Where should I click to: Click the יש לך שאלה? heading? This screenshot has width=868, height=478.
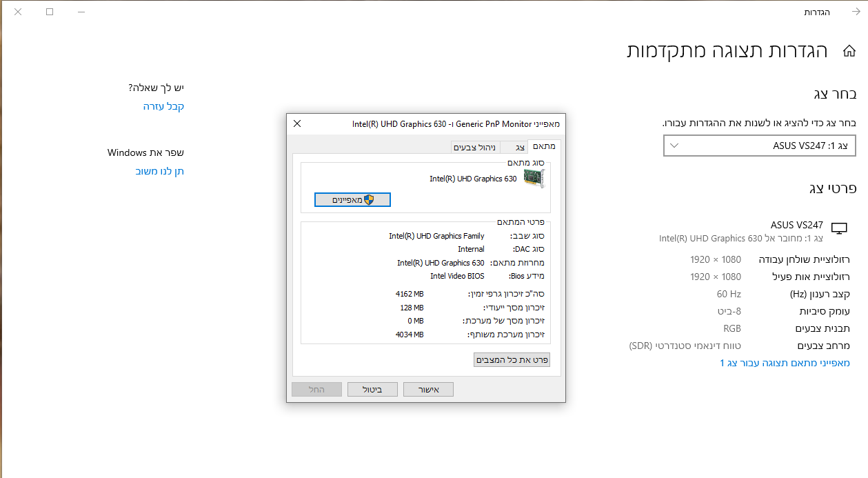click(157, 88)
